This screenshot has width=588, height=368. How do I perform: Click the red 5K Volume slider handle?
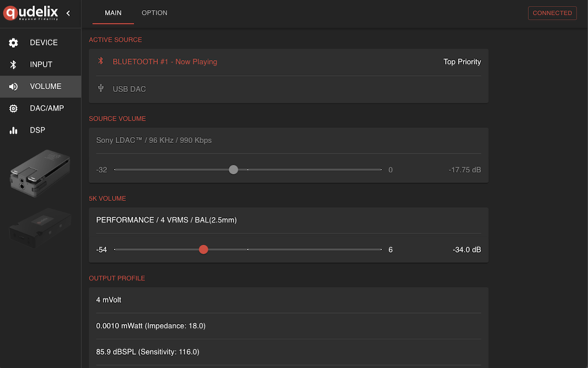pyautogui.click(x=204, y=249)
